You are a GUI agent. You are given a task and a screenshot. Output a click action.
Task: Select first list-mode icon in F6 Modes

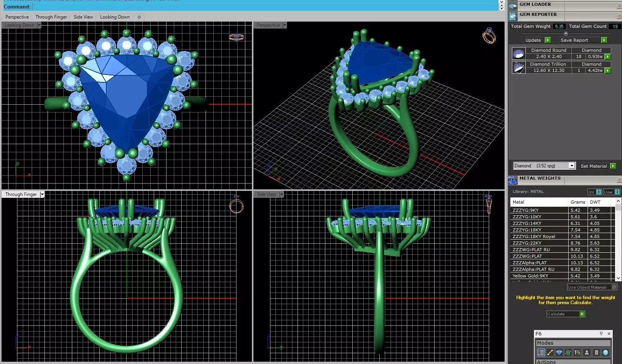pyautogui.click(x=541, y=352)
